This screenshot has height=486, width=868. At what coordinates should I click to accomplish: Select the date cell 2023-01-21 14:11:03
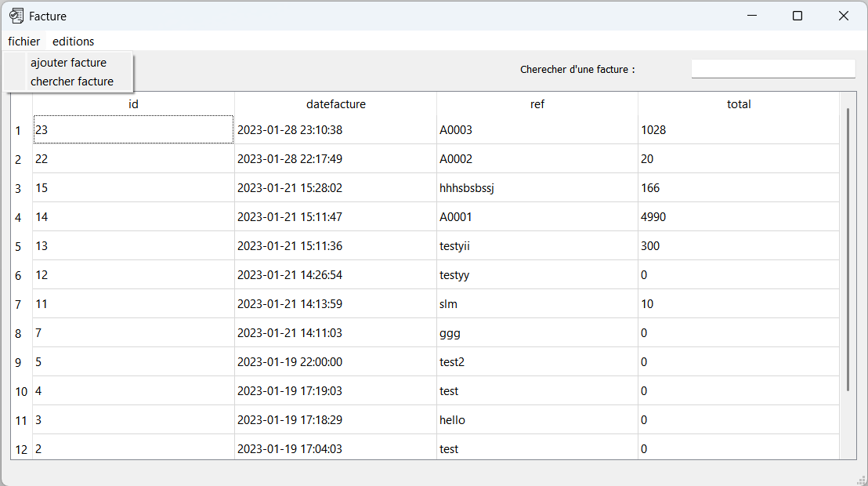pyautogui.click(x=335, y=333)
